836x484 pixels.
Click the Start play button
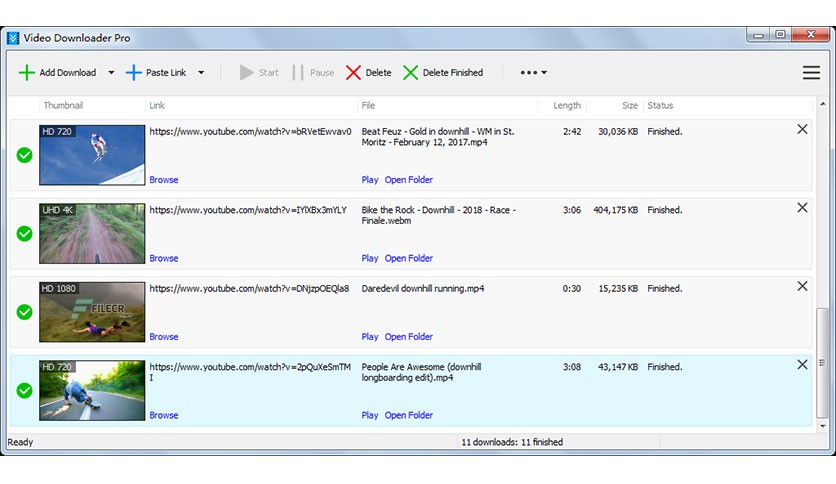259,72
